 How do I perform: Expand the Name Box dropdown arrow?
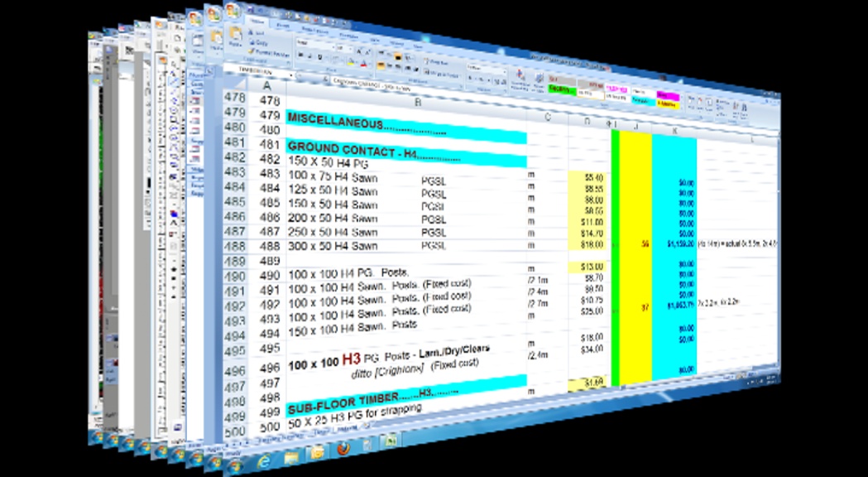point(290,75)
